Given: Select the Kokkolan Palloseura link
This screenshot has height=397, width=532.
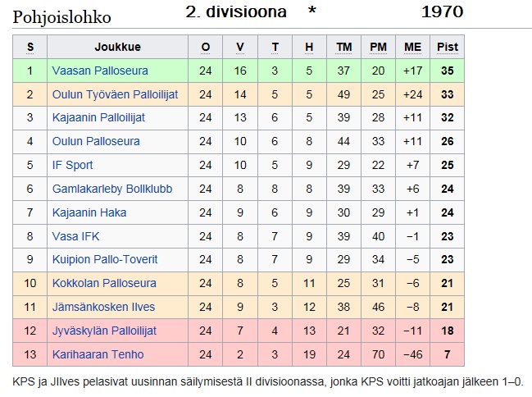Looking at the screenshot, I should (x=103, y=284).
